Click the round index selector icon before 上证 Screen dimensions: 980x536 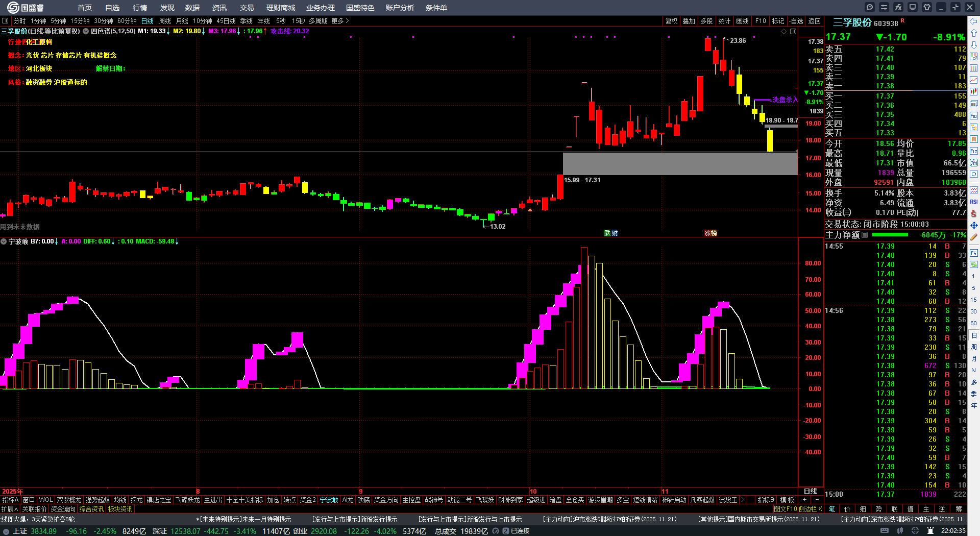point(6,531)
